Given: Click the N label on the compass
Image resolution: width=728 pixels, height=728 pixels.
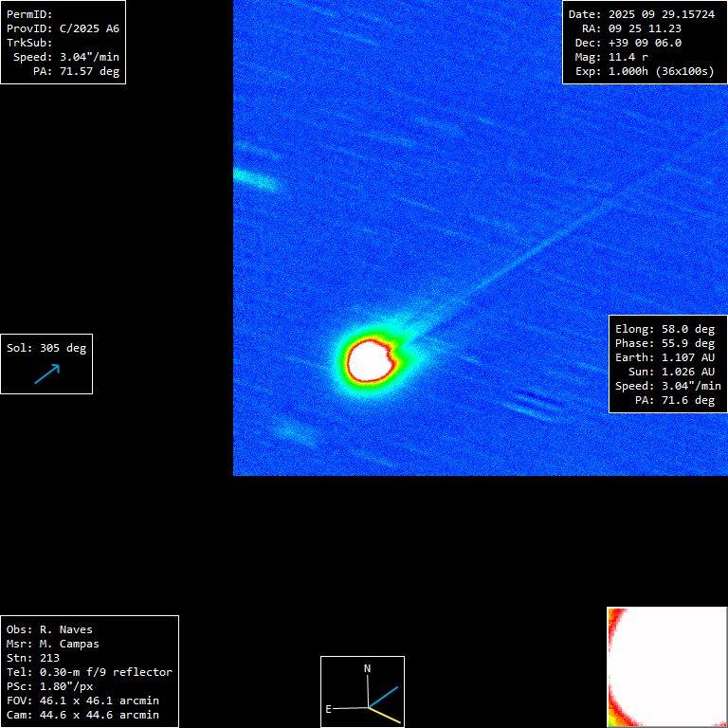Looking at the screenshot, I should click(x=368, y=668).
